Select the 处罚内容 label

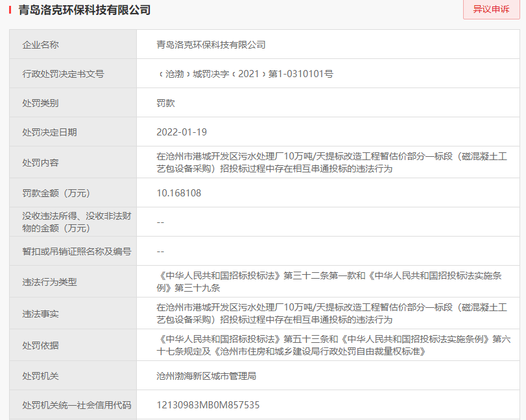[41, 163]
